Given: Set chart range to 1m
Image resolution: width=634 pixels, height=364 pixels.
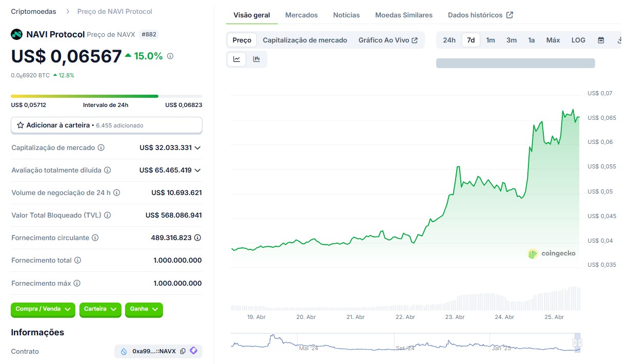Looking at the screenshot, I should [x=490, y=40].
